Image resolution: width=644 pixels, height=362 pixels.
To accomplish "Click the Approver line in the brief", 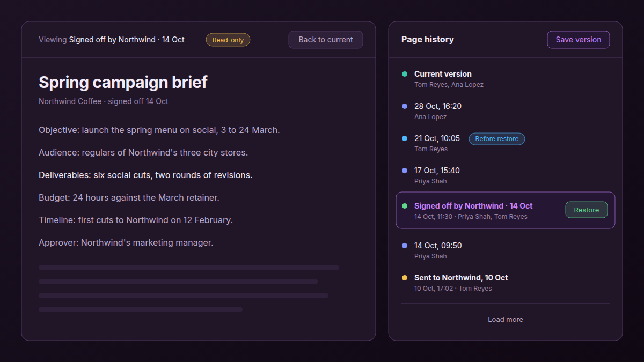I will [126, 243].
